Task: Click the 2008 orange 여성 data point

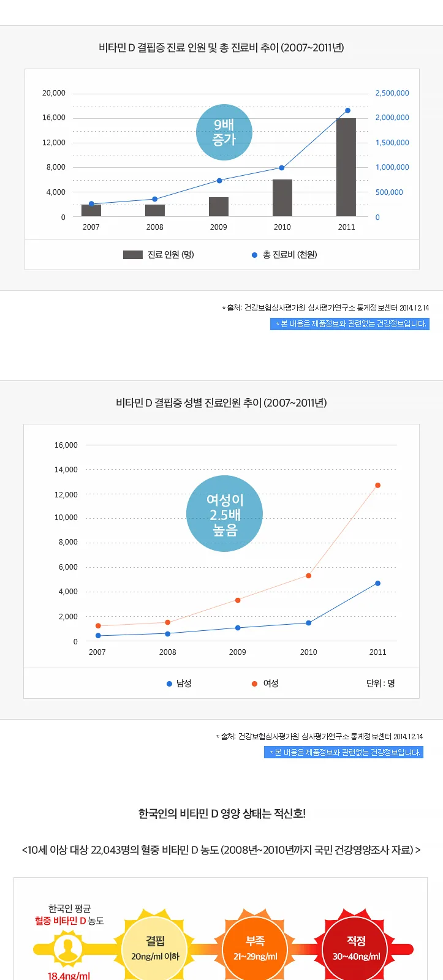Action: click(x=167, y=622)
